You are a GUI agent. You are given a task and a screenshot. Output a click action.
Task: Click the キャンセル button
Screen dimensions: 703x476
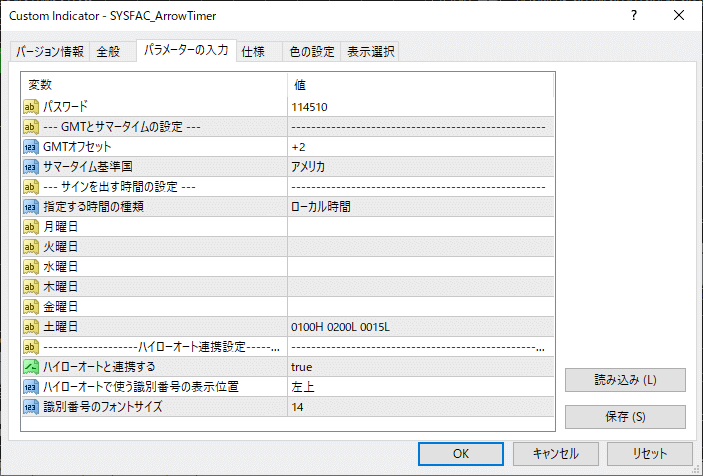click(x=555, y=454)
